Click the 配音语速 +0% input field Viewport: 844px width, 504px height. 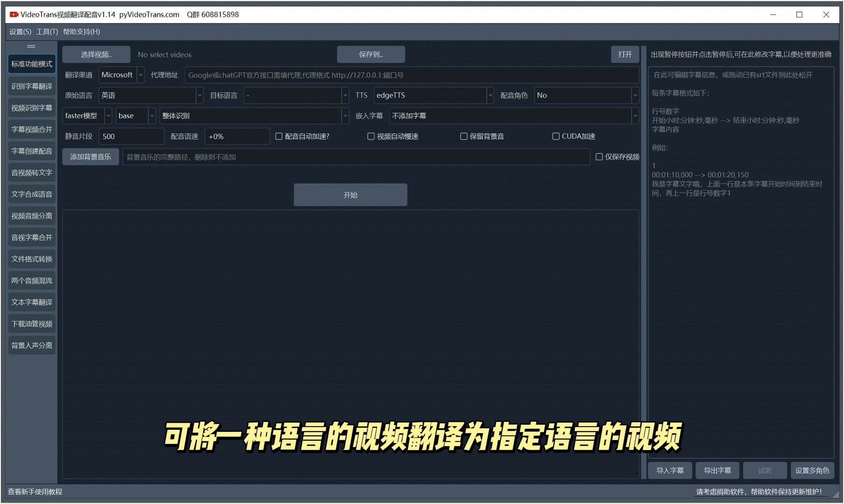237,136
